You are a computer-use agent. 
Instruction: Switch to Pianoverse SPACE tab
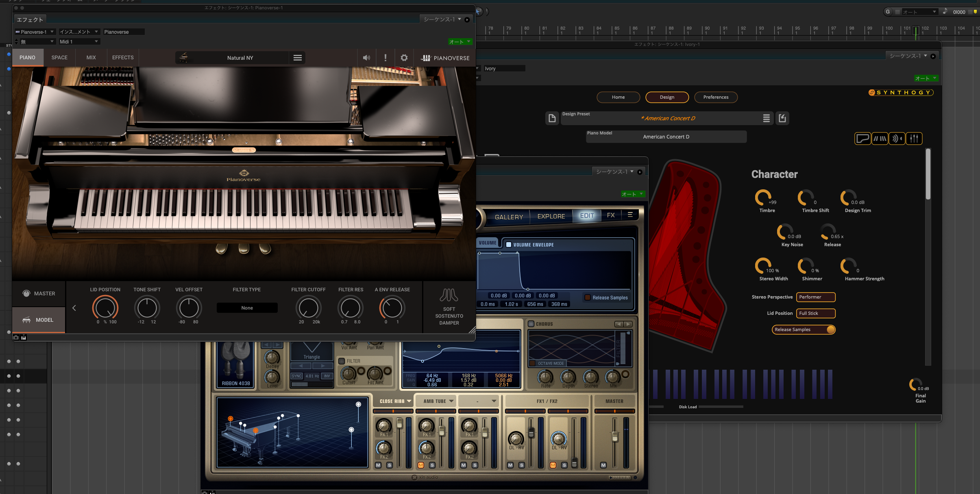pos(59,58)
